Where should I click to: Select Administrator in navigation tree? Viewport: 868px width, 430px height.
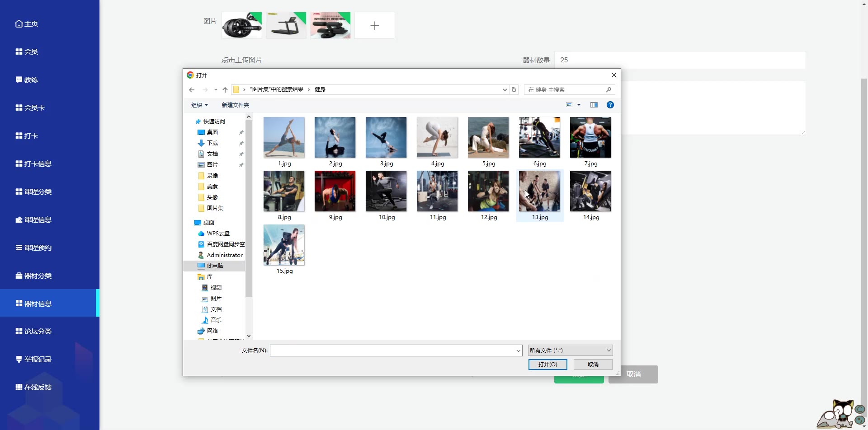[x=224, y=255]
